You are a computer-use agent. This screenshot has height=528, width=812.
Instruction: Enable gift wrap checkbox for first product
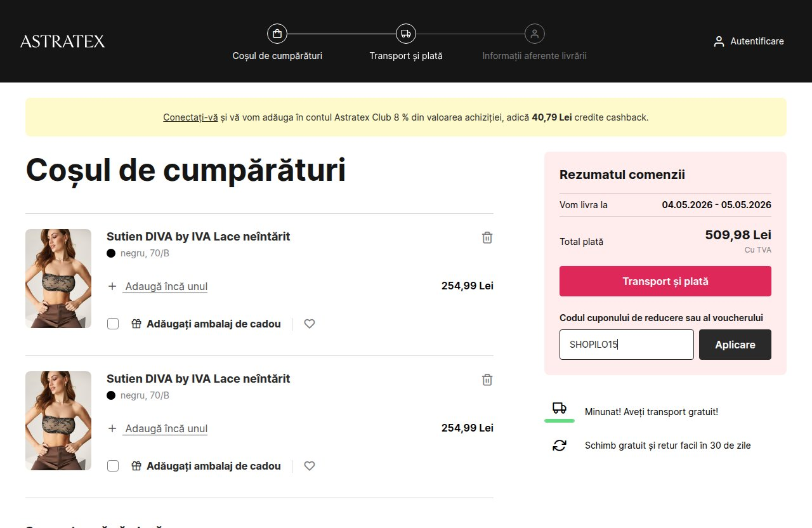point(113,324)
